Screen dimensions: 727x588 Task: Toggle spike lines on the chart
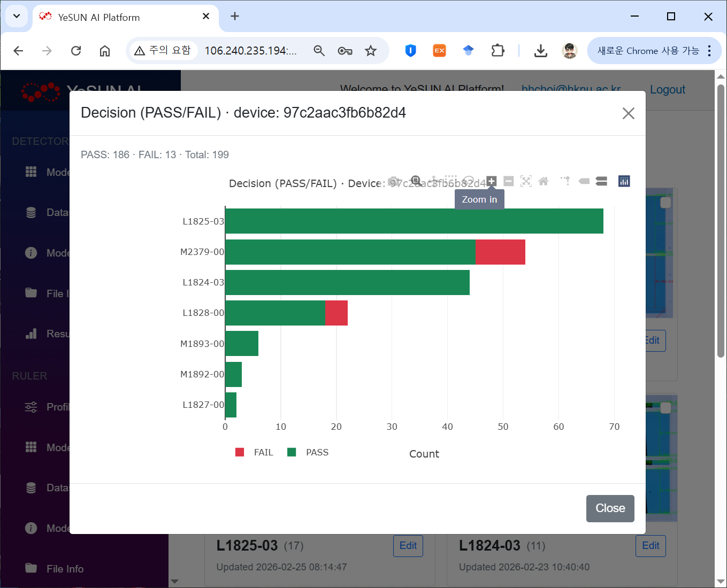pyautogui.click(x=565, y=181)
